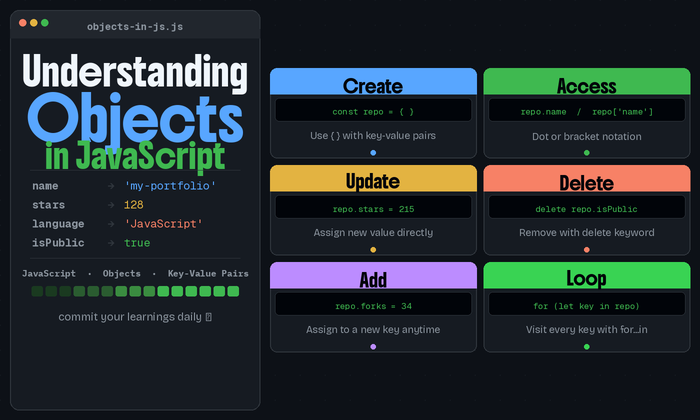700x420 pixels.
Task: Click the red close dot in title bar
Action: click(23, 23)
